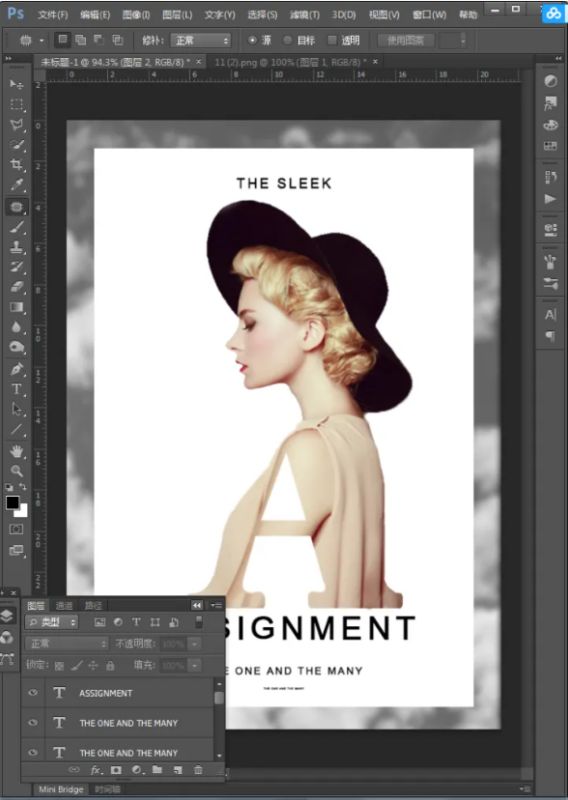Select the Pen tool
Image resolution: width=568 pixels, height=800 pixels.
click(x=16, y=368)
